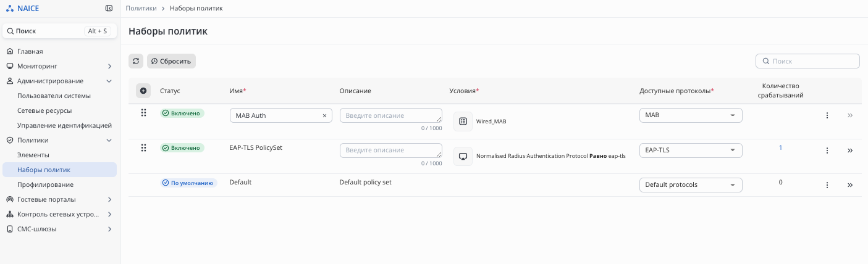Open Элементы in the sidebar

[33, 155]
